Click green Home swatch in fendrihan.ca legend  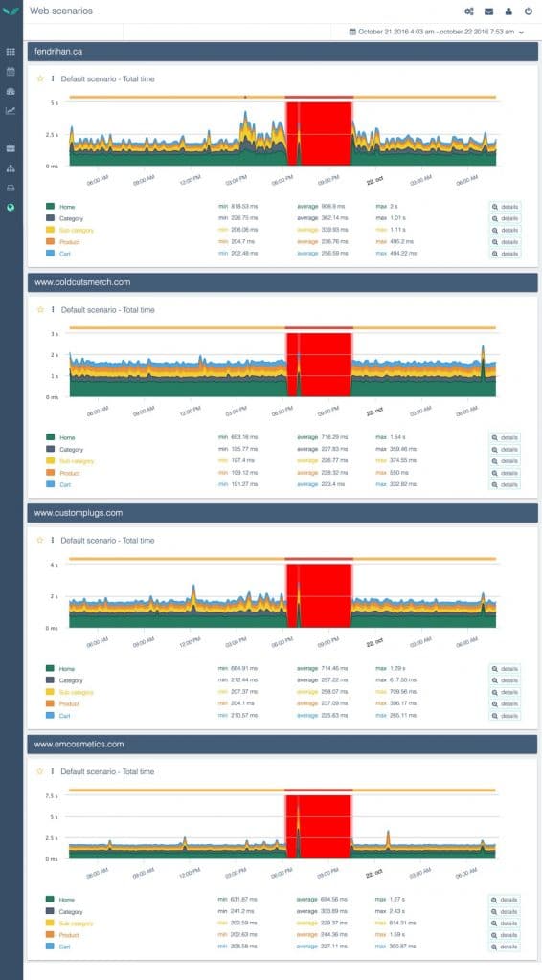(x=50, y=206)
